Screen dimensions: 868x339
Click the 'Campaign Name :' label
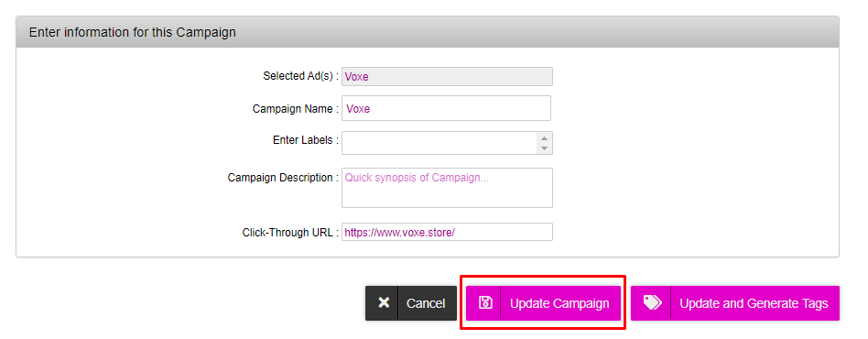[296, 108]
